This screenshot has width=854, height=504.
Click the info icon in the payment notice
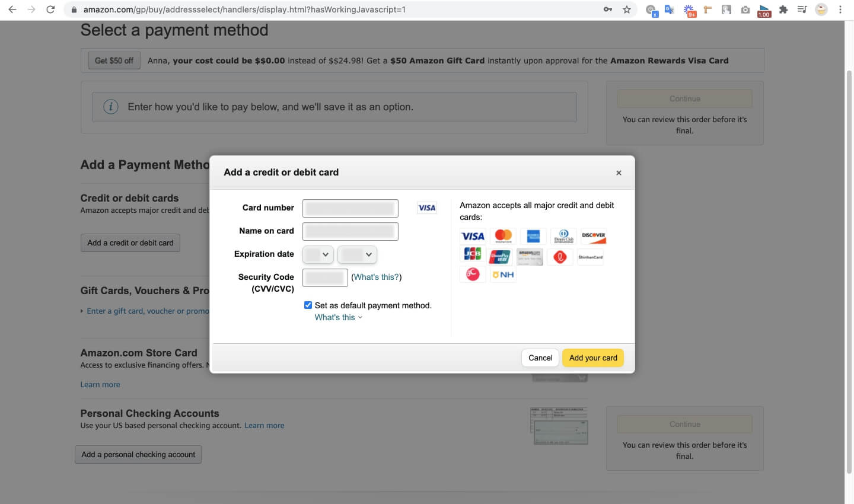click(x=111, y=107)
